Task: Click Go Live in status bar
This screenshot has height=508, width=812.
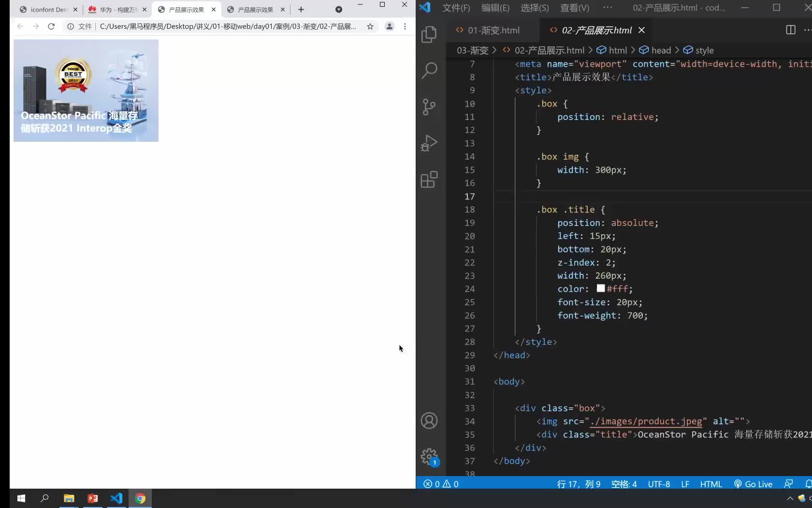Action: click(753, 484)
